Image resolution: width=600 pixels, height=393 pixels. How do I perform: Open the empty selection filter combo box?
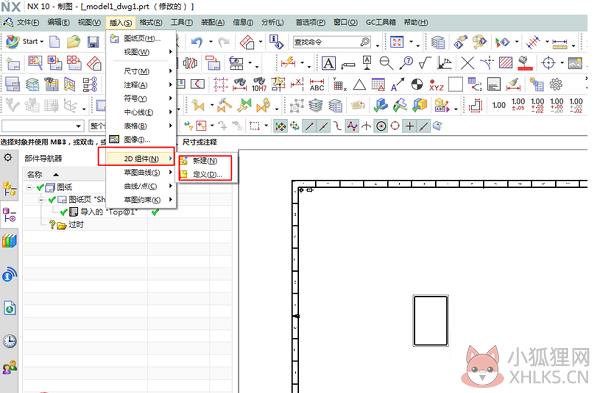42,126
